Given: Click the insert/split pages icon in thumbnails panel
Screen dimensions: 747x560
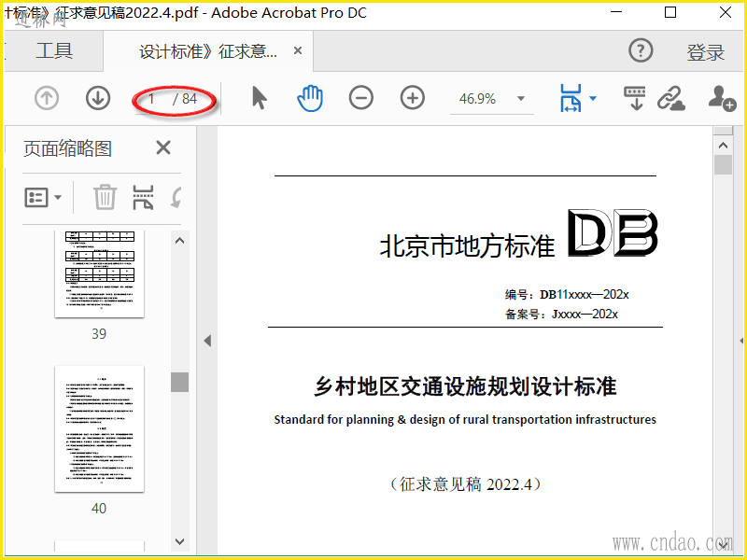Looking at the screenshot, I should click(x=143, y=197).
